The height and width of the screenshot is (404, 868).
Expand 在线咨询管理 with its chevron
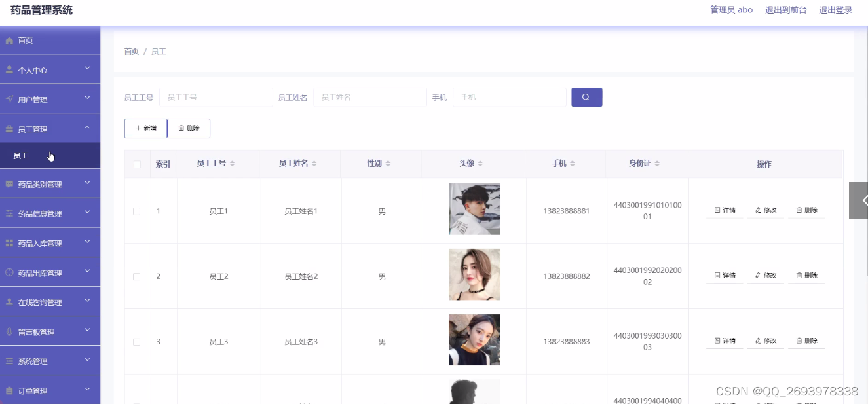click(87, 301)
